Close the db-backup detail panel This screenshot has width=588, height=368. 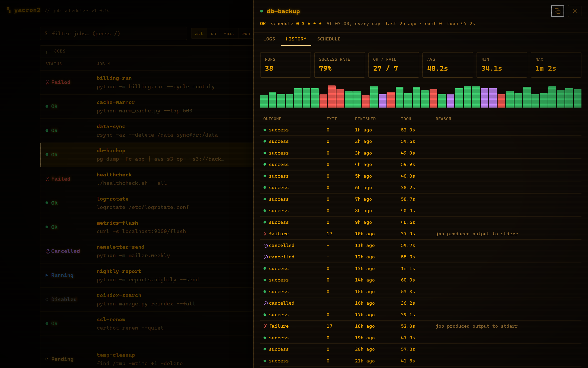[x=575, y=11]
